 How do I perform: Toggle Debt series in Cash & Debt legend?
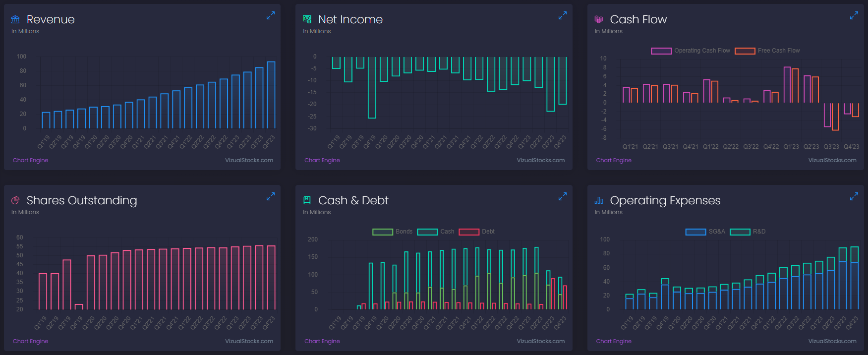coord(477,232)
